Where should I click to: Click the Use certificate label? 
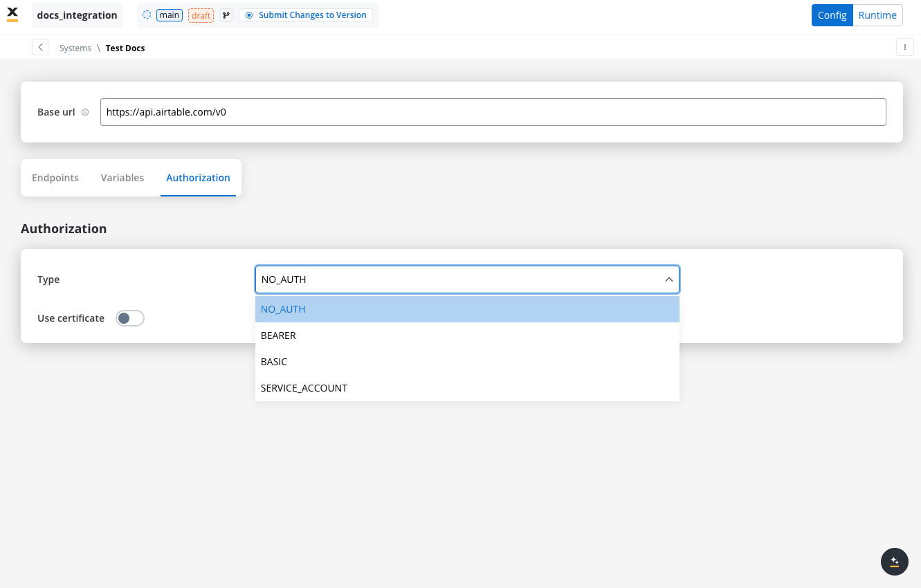(71, 318)
